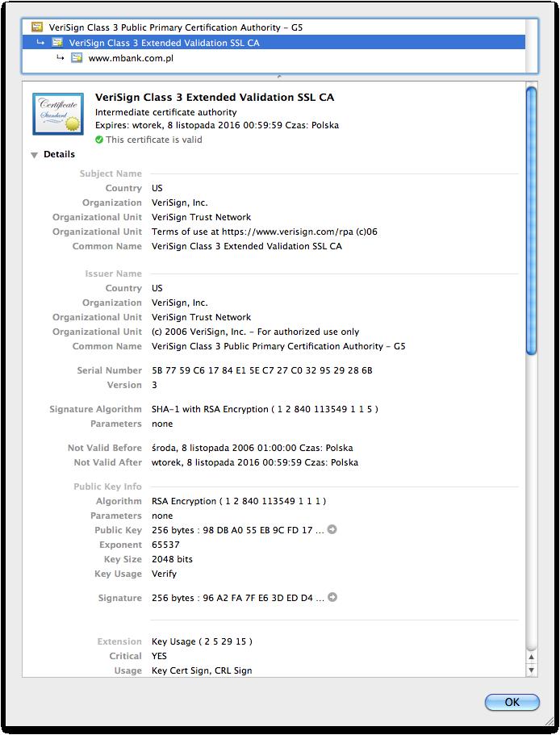
Task: Click the scrollbar down arrow
Action: coord(531,670)
